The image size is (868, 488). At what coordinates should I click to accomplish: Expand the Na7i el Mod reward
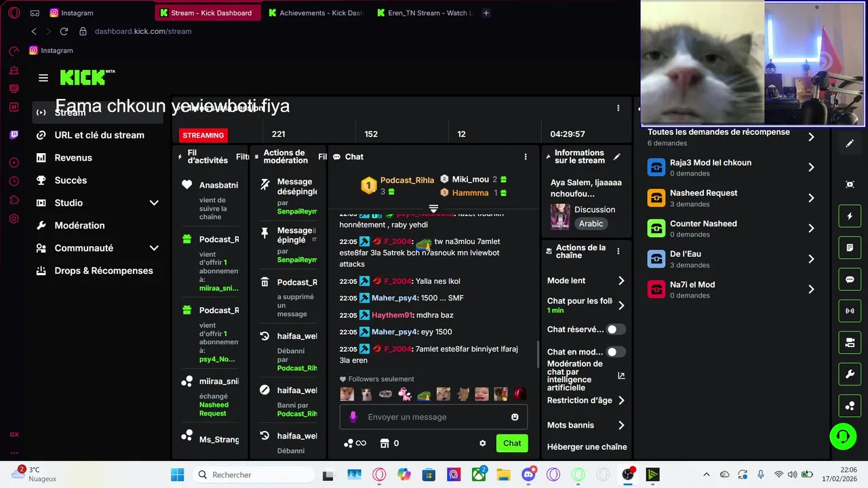[x=811, y=289]
